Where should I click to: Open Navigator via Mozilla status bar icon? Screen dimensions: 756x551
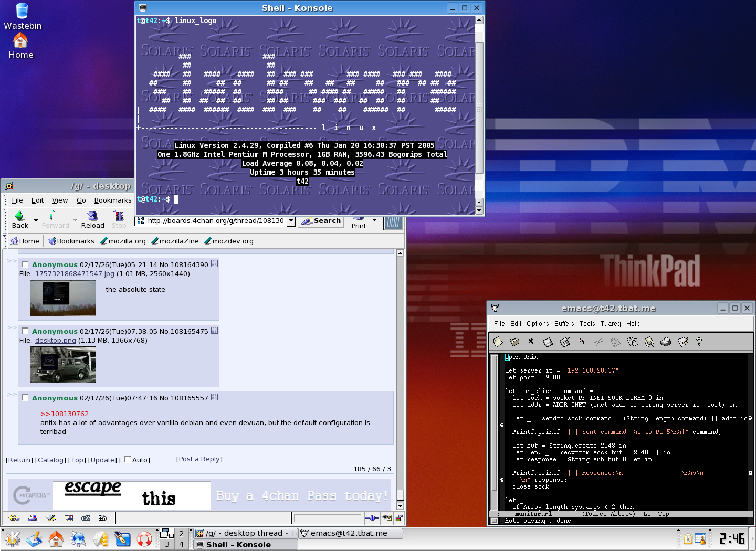coord(14,518)
